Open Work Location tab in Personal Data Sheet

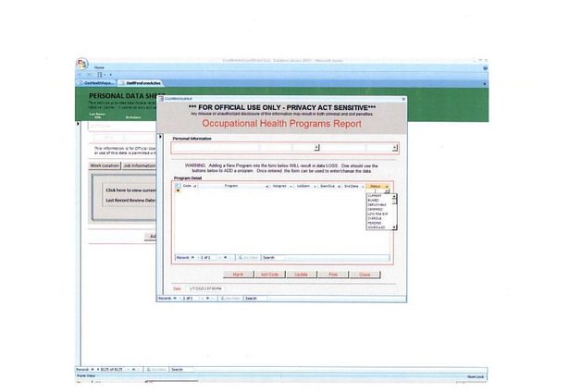point(105,165)
